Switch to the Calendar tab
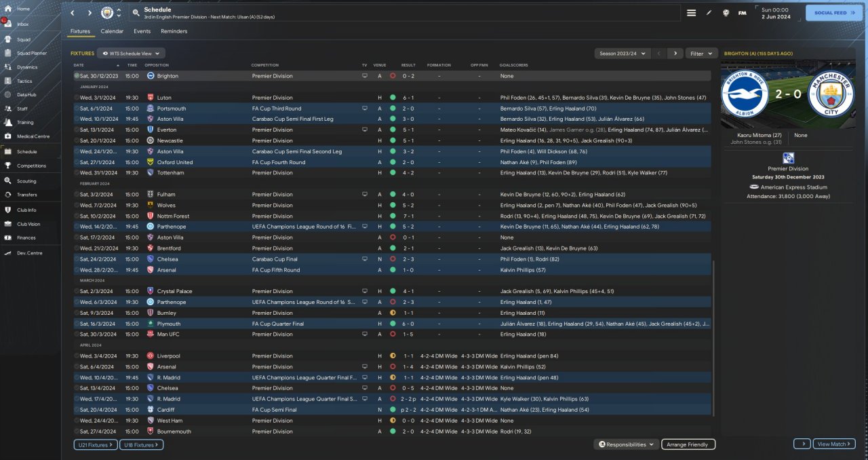Viewport: 868px width, 460px height. coord(112,31)
